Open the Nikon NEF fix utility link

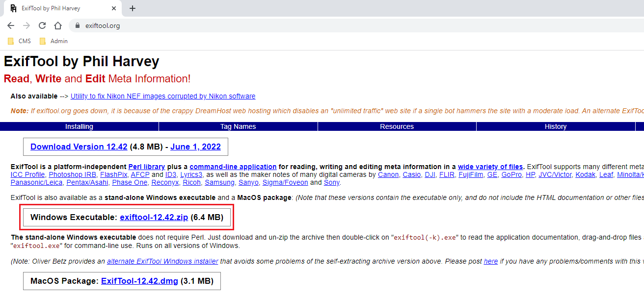[x=163, y=96]
